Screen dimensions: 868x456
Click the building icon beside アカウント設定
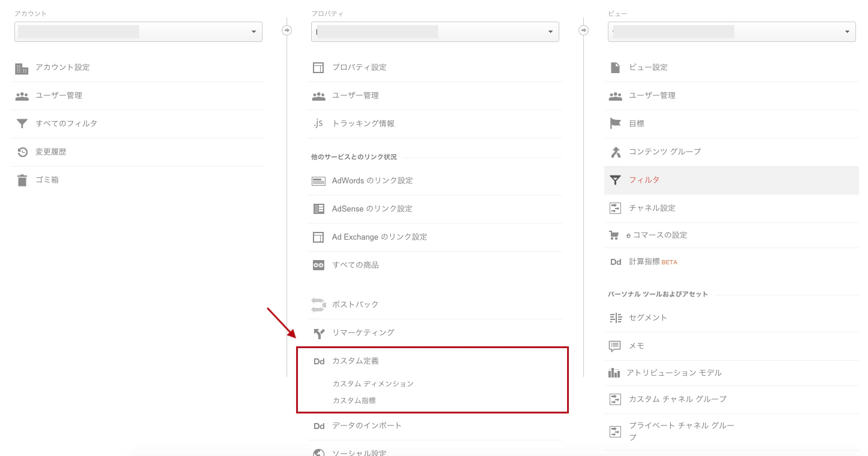click(22, 68)
